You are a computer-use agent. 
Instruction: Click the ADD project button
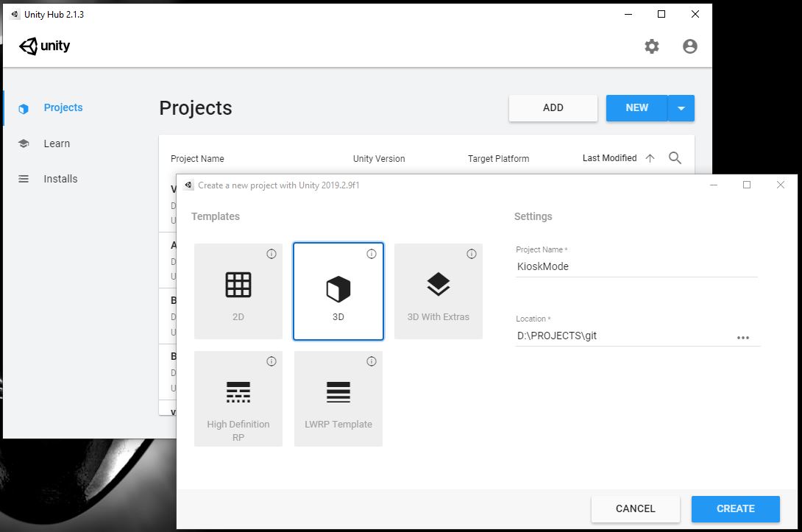coord(553,108)
